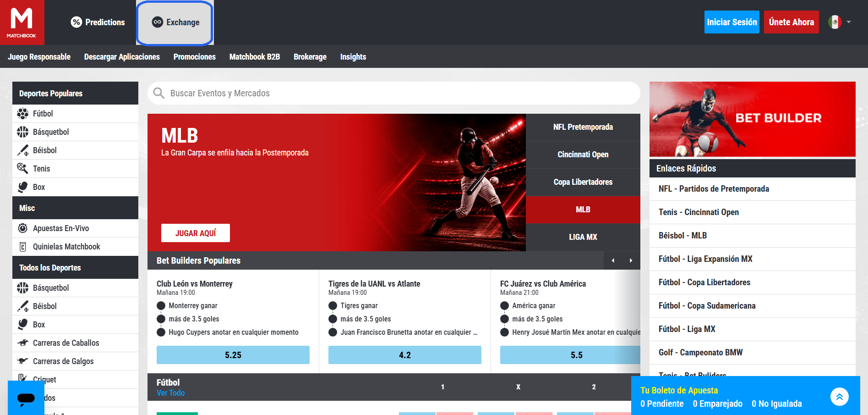This screenshot has width=868, height=415.
Task: Click 0 No Igualada in bet slip
Action: pyautogui.click(x=776, y=404)
